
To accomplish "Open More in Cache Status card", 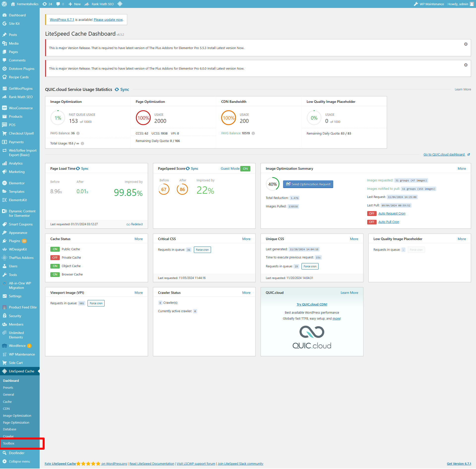I will tap(139, 239).
